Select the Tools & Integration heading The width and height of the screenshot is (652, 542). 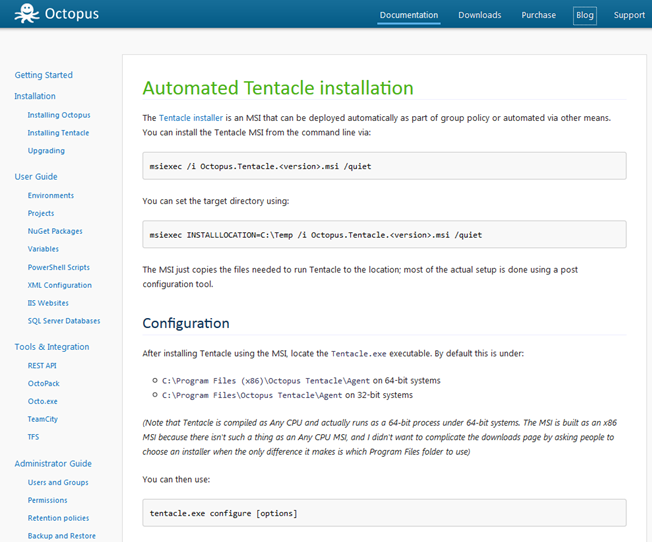(51, 347)
